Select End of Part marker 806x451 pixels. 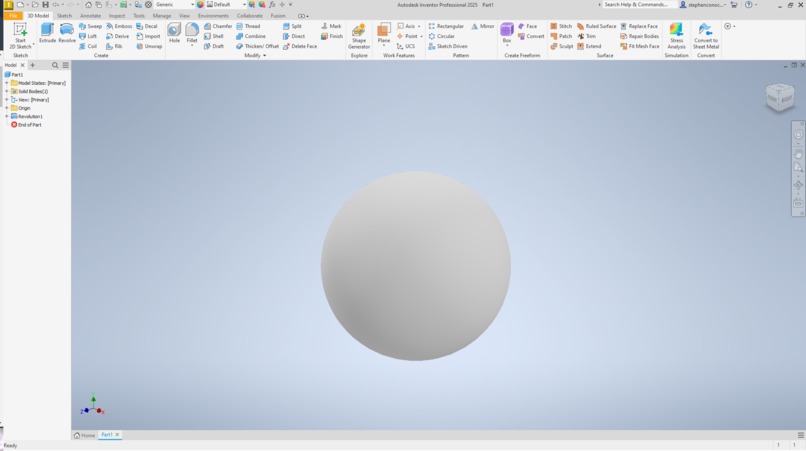point(26,125)
